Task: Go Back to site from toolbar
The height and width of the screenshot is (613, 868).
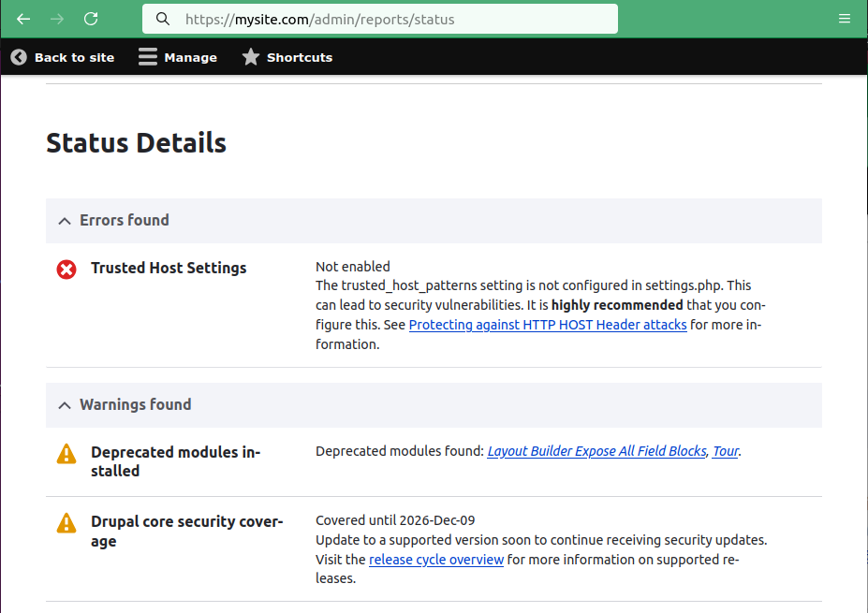Action: pyautogui.click(x=63, y=57)
